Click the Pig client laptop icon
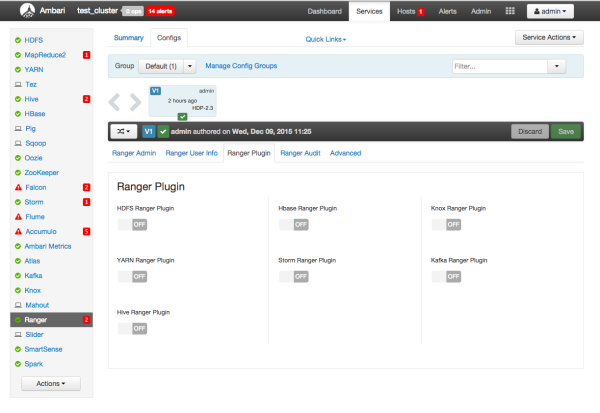This screenshot has height=413, width=600. 18,129
